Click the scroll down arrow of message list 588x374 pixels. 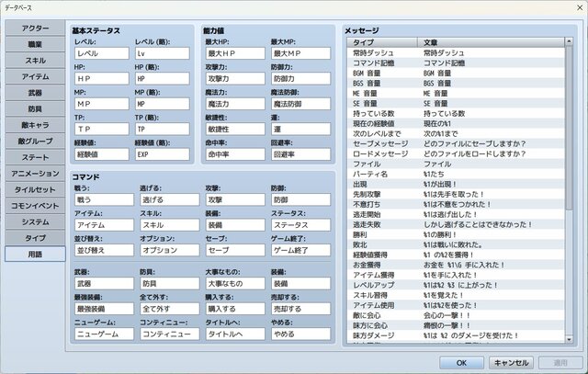(569, 339)
